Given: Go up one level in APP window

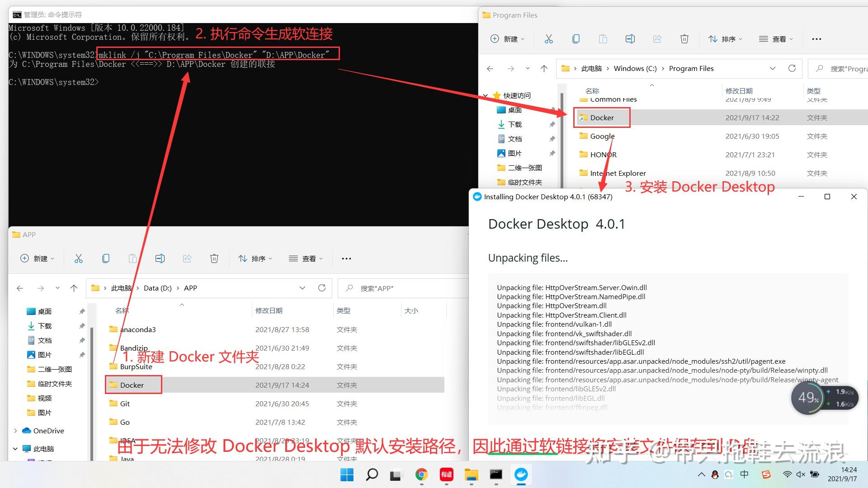Looking at the screenshot, I should 74,288.
